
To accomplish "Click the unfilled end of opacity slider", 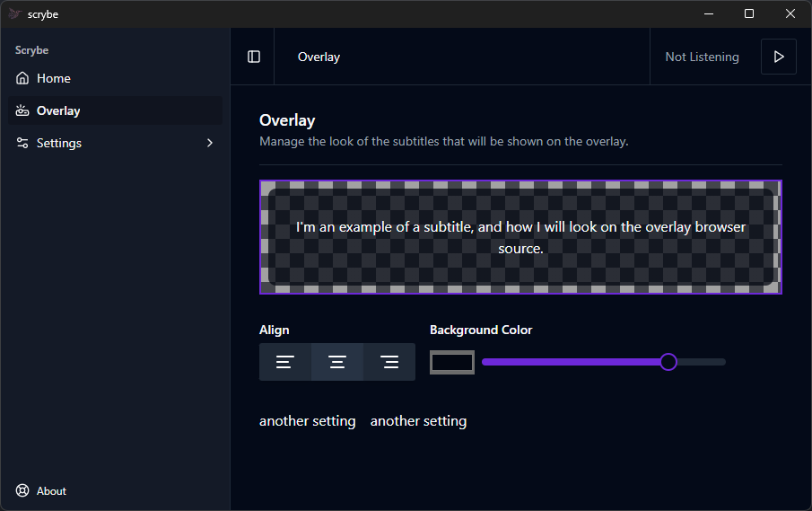I will 702,362.
